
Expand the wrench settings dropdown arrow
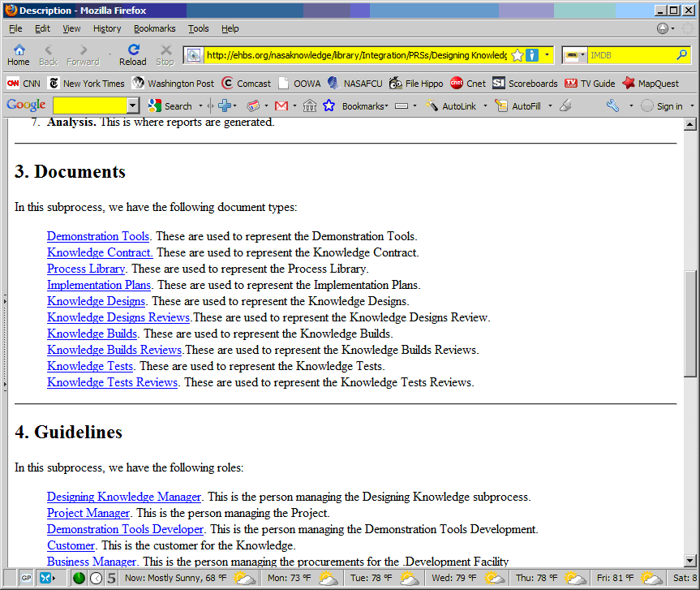(x=631, y=106)
